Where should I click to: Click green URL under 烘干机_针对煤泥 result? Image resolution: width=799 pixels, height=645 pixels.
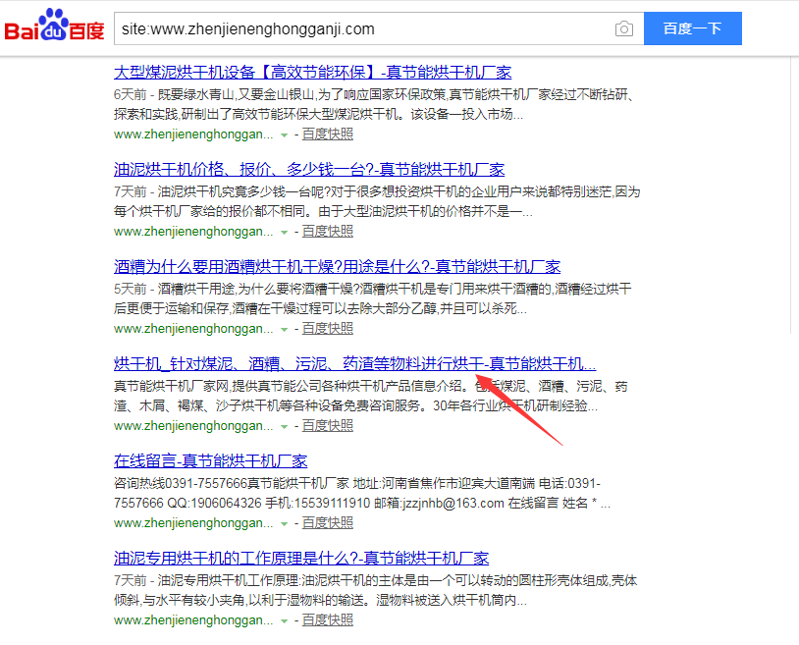click(194, 426)
